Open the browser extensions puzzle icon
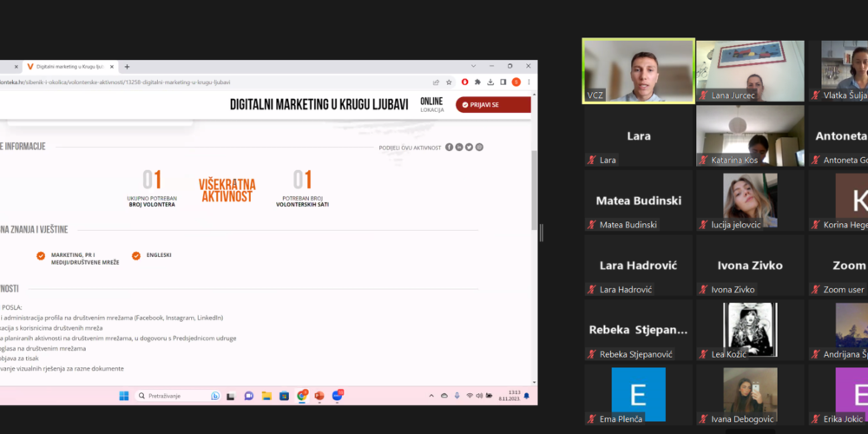868x434 pixels. pyautogui.click(x=477, y=82)
